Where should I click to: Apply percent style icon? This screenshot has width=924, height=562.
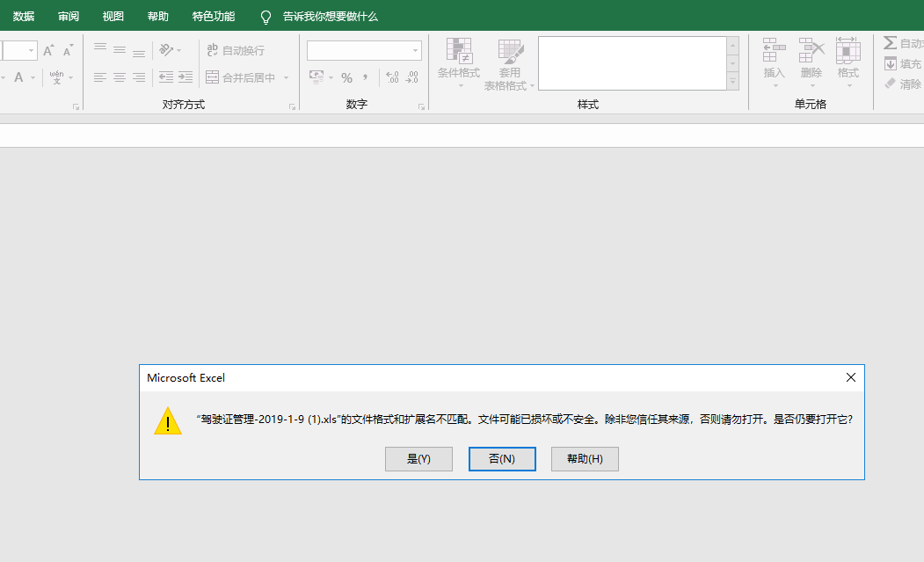346,77
